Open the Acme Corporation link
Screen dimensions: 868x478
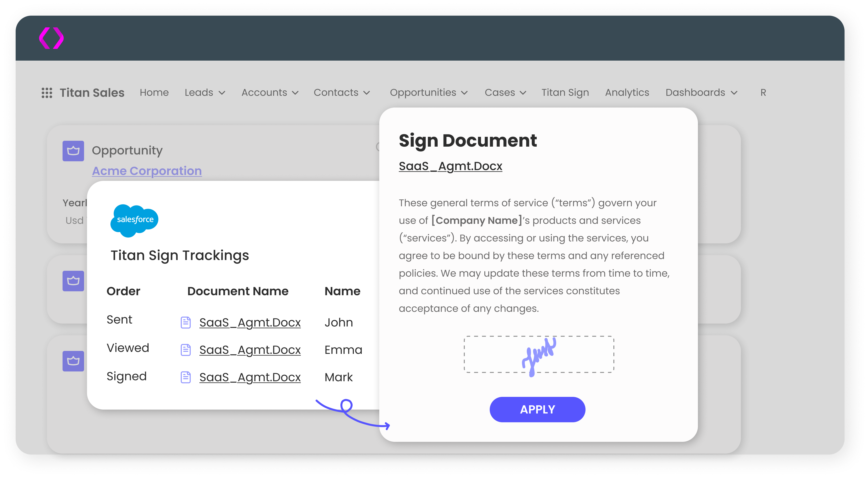pos(147,171)
